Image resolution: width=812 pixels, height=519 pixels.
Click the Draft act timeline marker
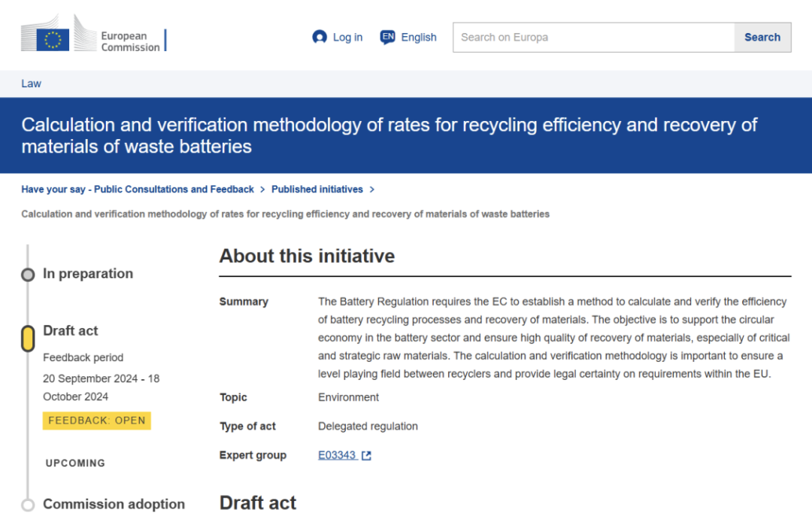(28, 338)
